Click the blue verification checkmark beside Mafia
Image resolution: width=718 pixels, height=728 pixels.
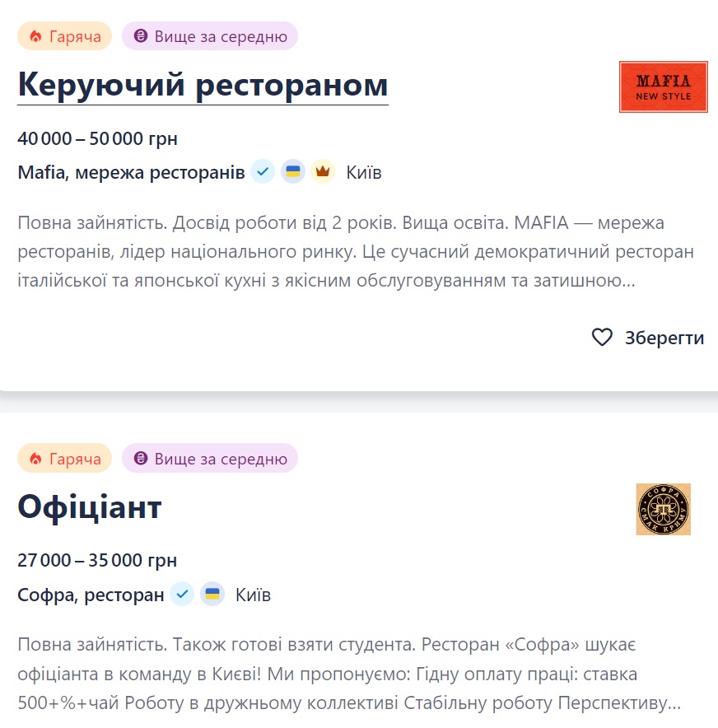262,172
